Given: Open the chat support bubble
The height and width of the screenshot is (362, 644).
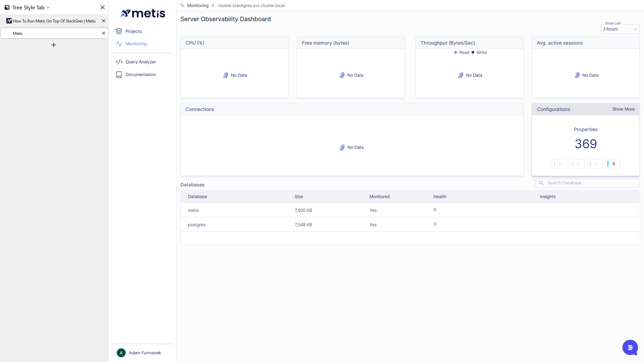Looking at the screenshot, I should [x=630, y=347].
